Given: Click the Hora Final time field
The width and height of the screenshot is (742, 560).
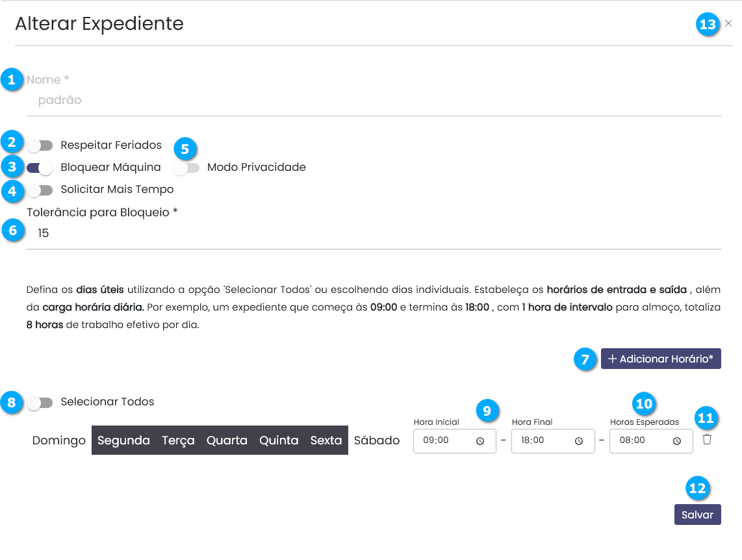Looking at the screenshot, I should pyautogui.click(x=543, y=440).
